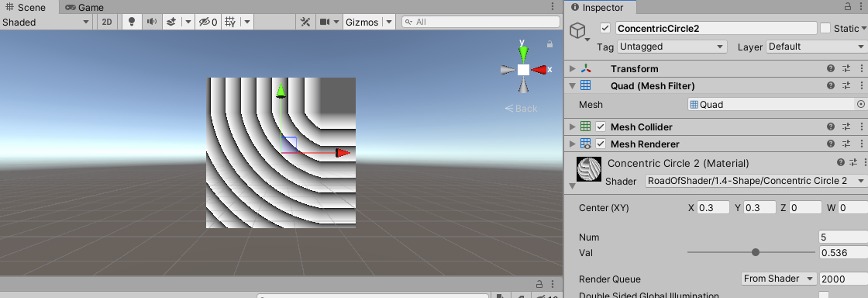Open Transform help icon
Image resolution: width=868 pixels, height=298 pixels.
[830, 69]
